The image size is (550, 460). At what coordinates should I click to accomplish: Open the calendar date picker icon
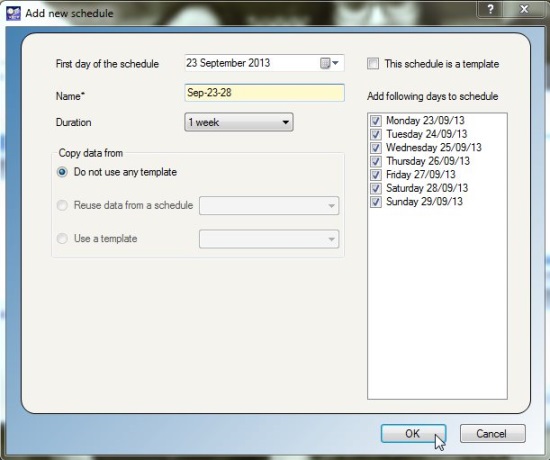[x=329, y=64]
